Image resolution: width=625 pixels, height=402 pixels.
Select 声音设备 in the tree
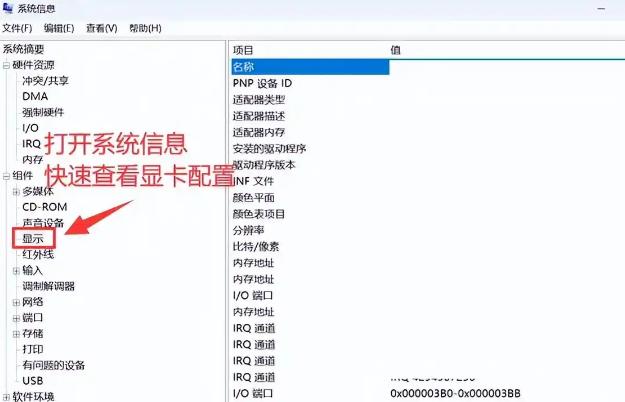click(43, 223)
